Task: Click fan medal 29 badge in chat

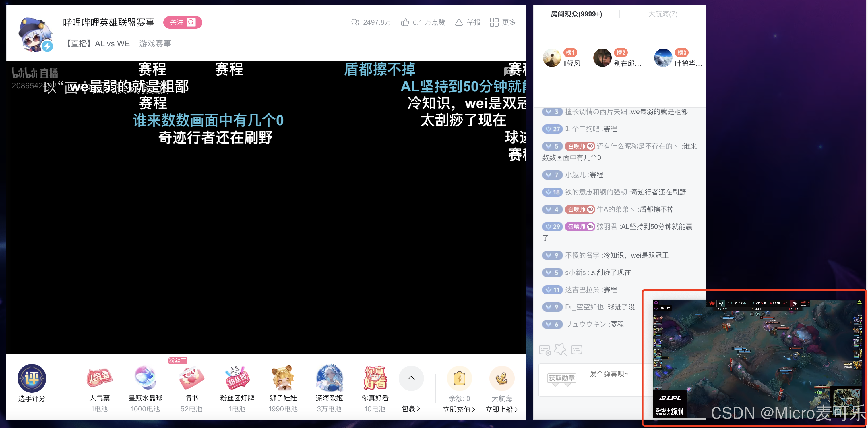Action: [x=552, y=226]
